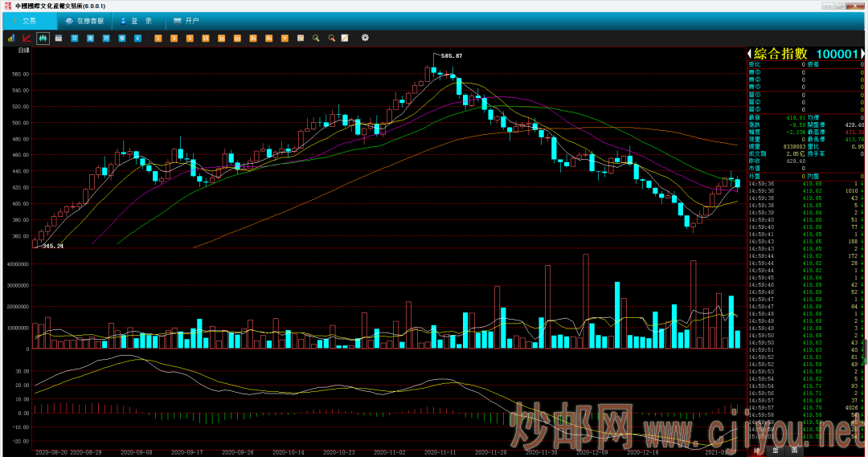Choose the 1-minute interval button

(158, 38)
